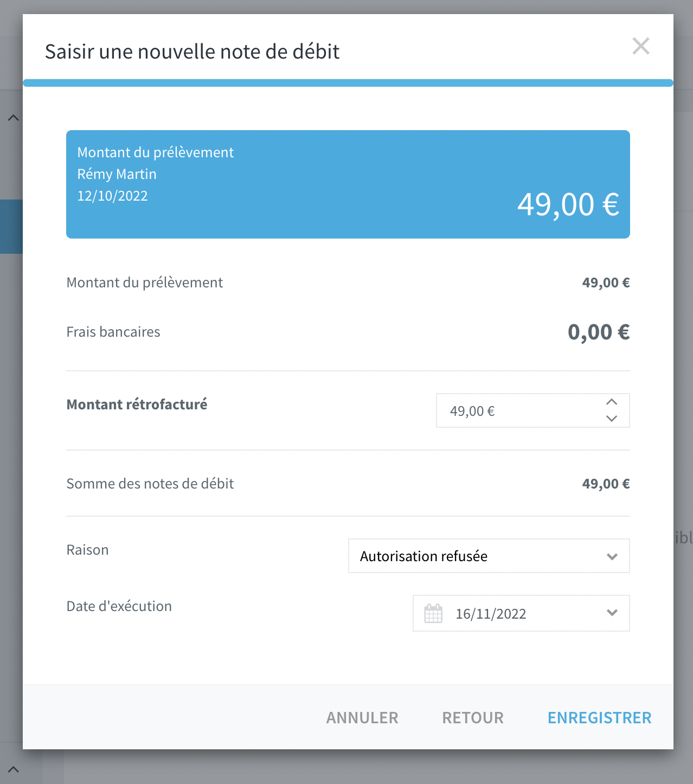Increment the Montant rétrofacturé value

(612, 402)
